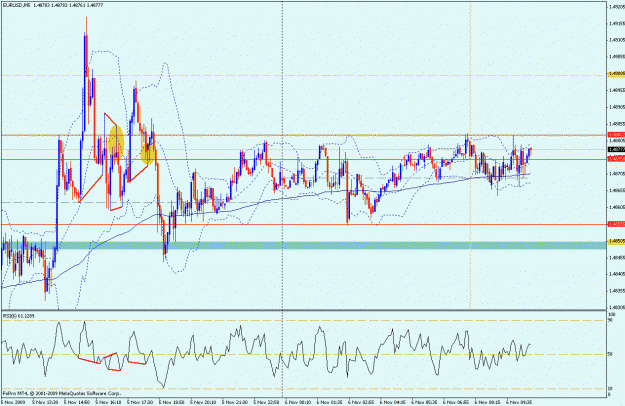Select the yellow price label at the dashed line

[x=616, y=74]
